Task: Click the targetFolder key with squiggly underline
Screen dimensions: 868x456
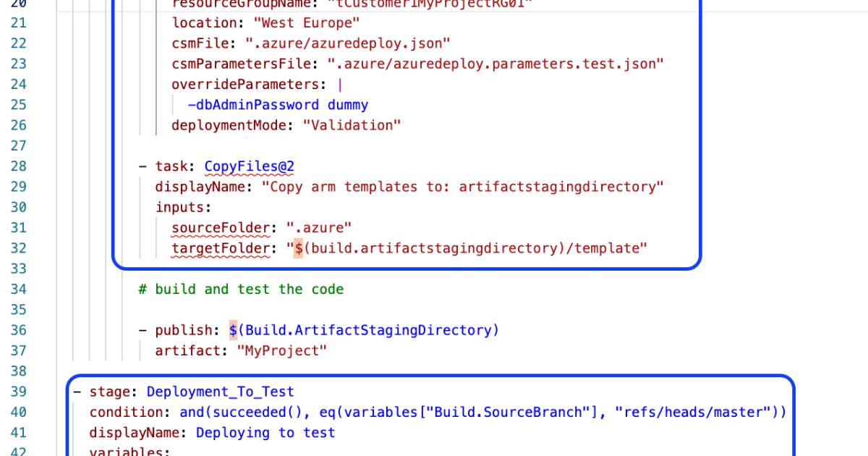Action: (220, 248)
